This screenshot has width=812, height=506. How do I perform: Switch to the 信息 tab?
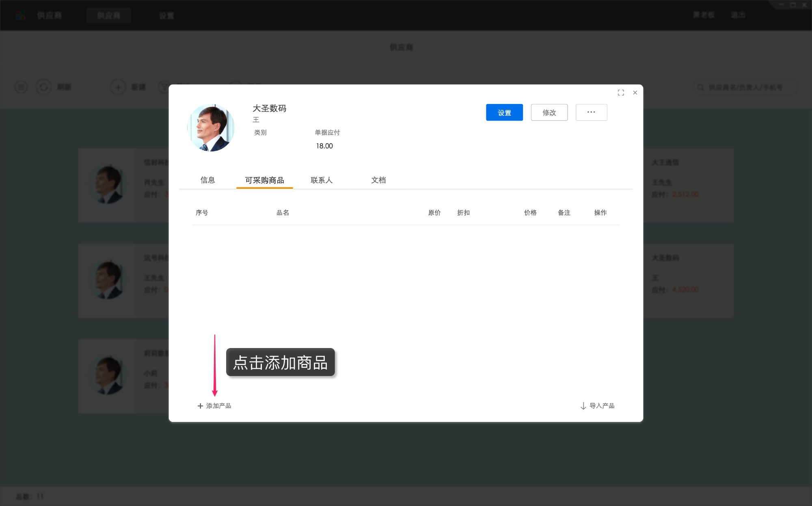click(208, 180)
